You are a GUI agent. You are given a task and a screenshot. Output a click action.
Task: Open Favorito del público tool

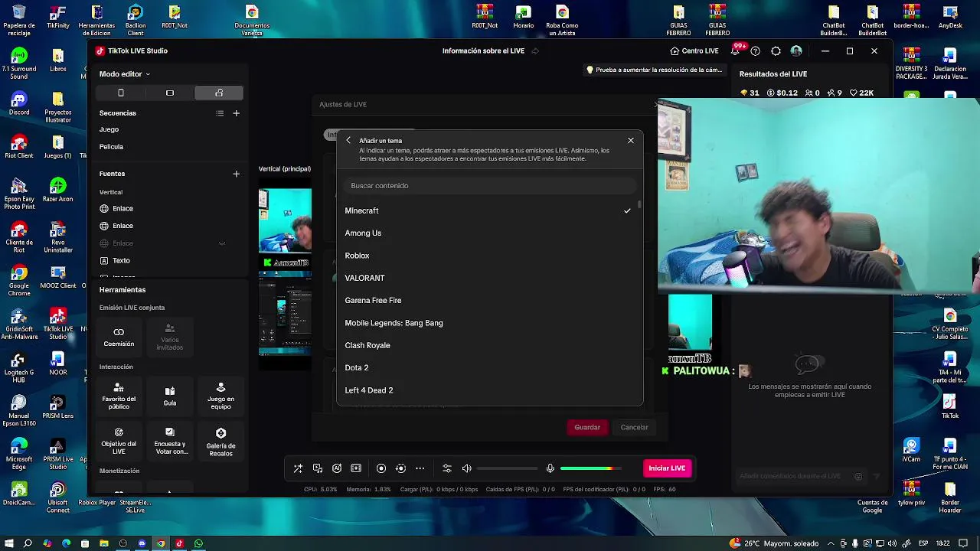click(x=119, y=396)
